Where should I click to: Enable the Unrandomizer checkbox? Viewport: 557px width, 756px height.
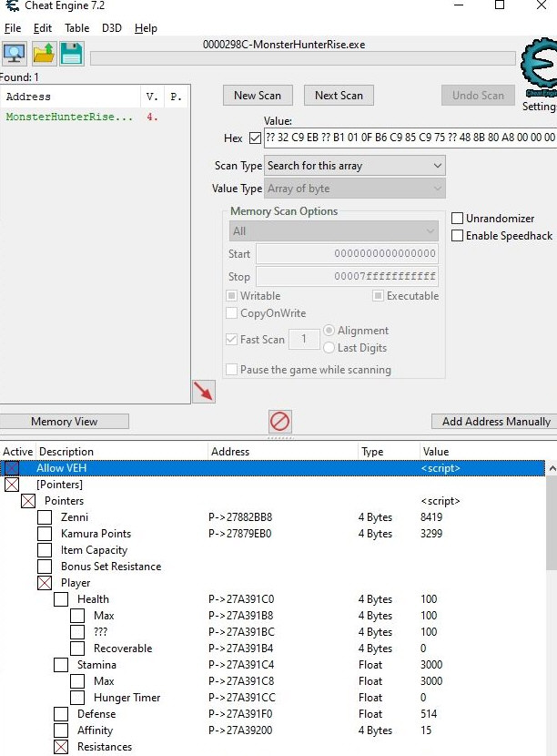point(457,218)
